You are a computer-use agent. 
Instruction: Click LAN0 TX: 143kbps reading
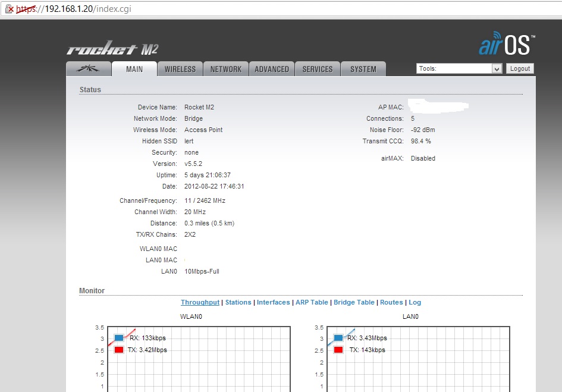368,350
